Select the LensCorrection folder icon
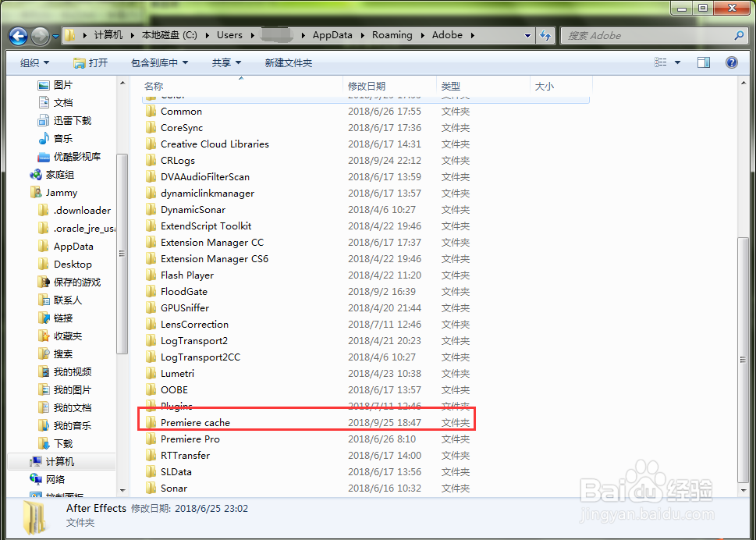This screenshot has height=540, width=756. (x=151, y=325)
